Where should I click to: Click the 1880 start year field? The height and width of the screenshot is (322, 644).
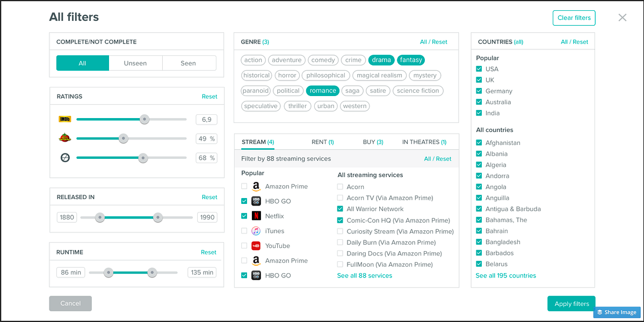67,217
